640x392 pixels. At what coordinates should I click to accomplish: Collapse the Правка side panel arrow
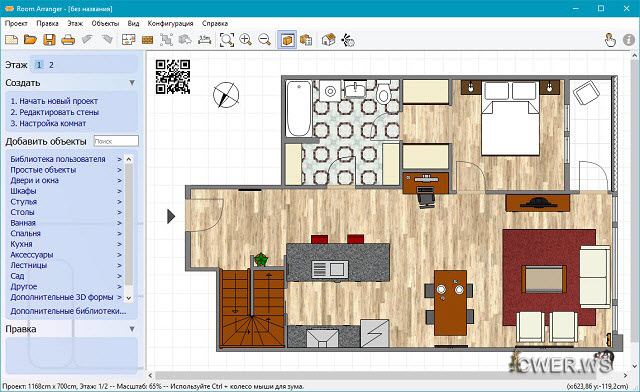[132, 329]
